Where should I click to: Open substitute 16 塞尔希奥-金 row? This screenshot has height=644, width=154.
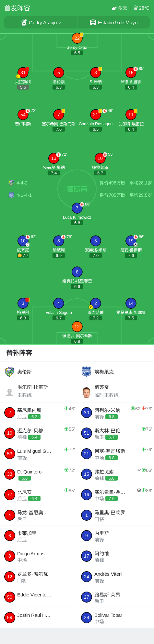115,494
